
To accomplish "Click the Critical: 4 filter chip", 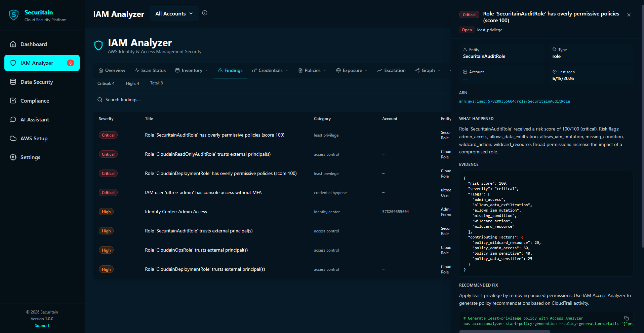I will tap(106, 83).
